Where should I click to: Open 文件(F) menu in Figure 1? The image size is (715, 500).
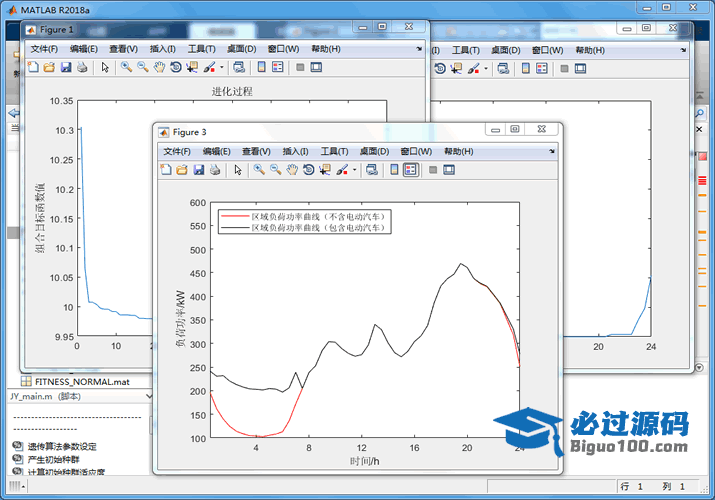pyautogui.click(x=44, y=49)
